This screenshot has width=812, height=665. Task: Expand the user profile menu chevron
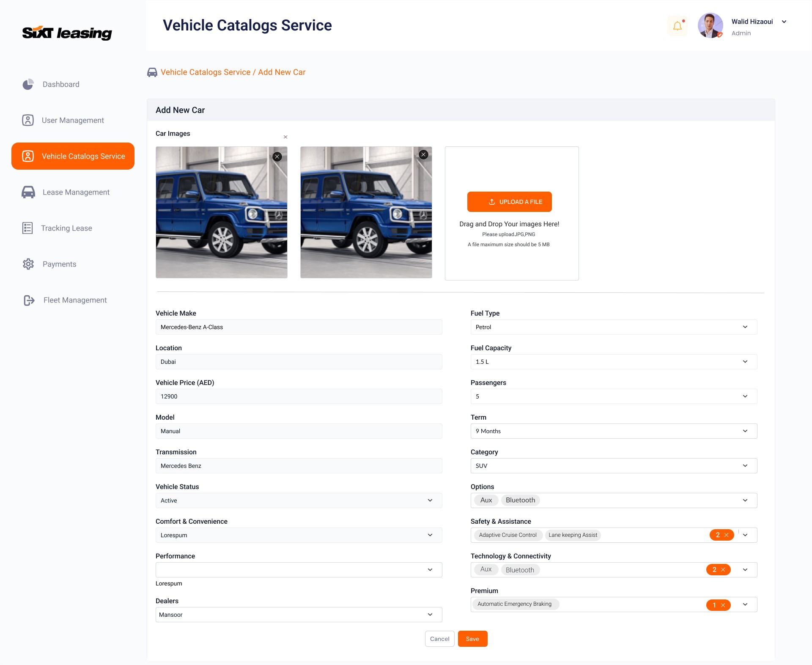[784, 22]
